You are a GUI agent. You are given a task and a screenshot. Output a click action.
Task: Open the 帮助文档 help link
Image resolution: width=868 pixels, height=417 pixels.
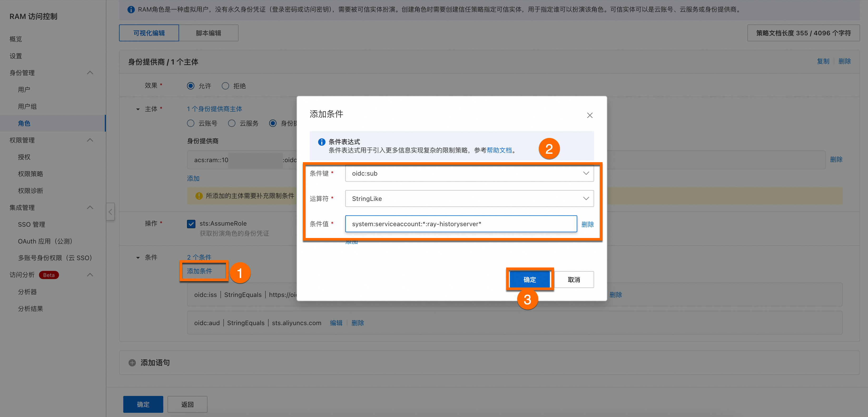click(x=499, y=150)
